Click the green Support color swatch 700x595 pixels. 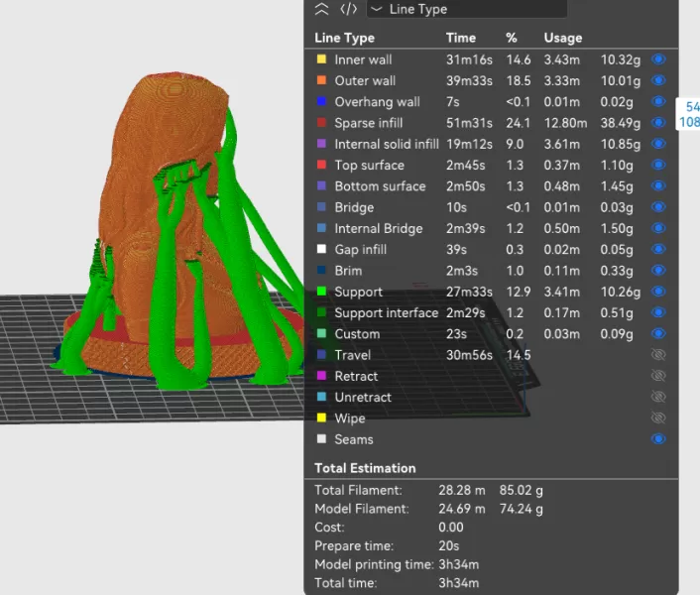320,292
